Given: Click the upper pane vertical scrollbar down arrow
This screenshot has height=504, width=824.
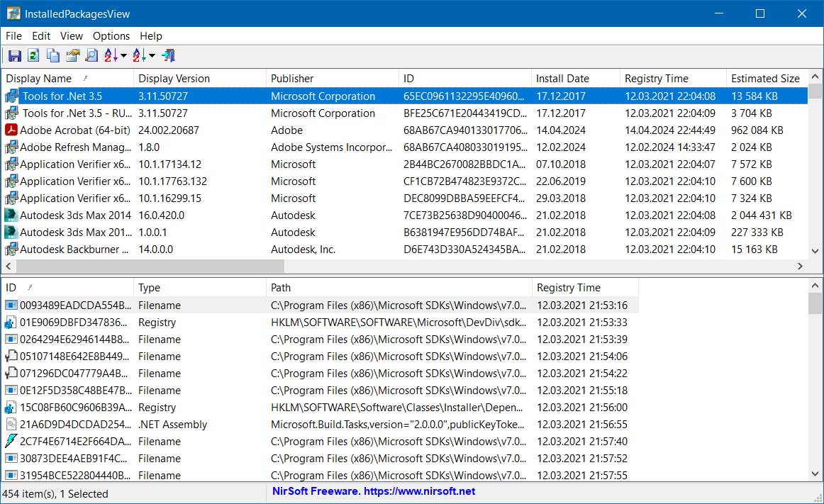Looking at the screenshot, I should [x=815, y=251].
